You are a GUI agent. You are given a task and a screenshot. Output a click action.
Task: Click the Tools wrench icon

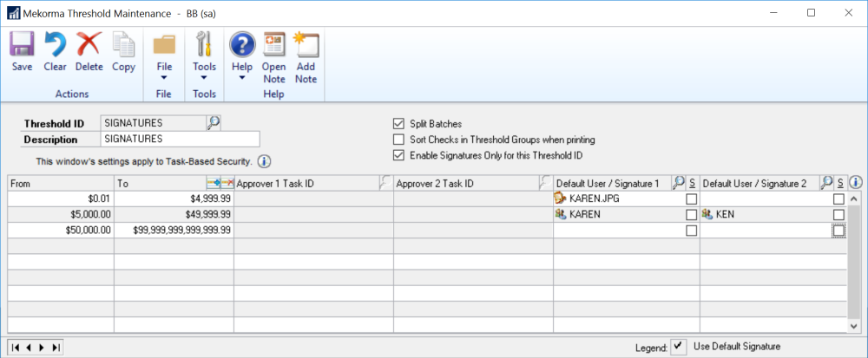pos(204,44)
